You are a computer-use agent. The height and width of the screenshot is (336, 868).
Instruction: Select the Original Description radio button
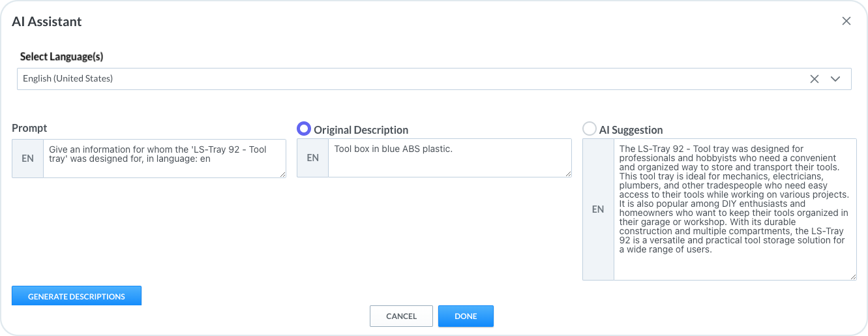click(x=304, y=129)
